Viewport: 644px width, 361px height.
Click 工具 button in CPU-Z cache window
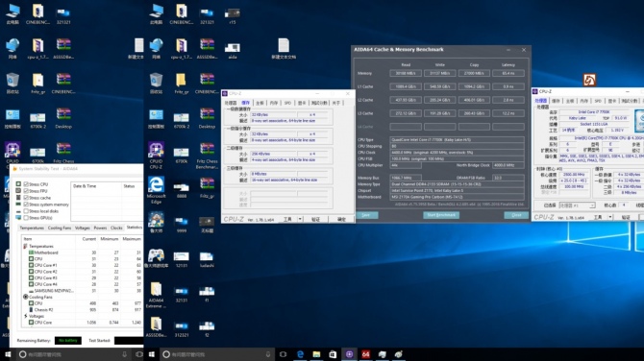tap(287, 219)
